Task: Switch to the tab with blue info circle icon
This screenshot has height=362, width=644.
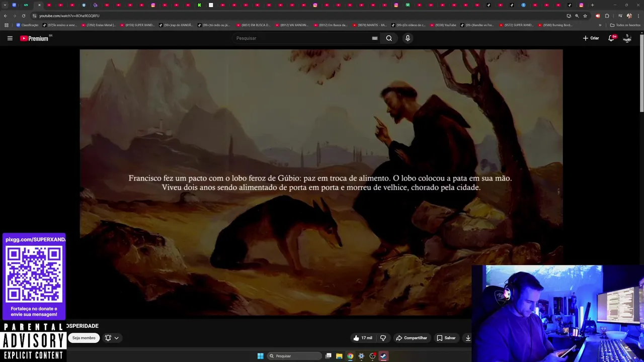Action: pos(523,5)
